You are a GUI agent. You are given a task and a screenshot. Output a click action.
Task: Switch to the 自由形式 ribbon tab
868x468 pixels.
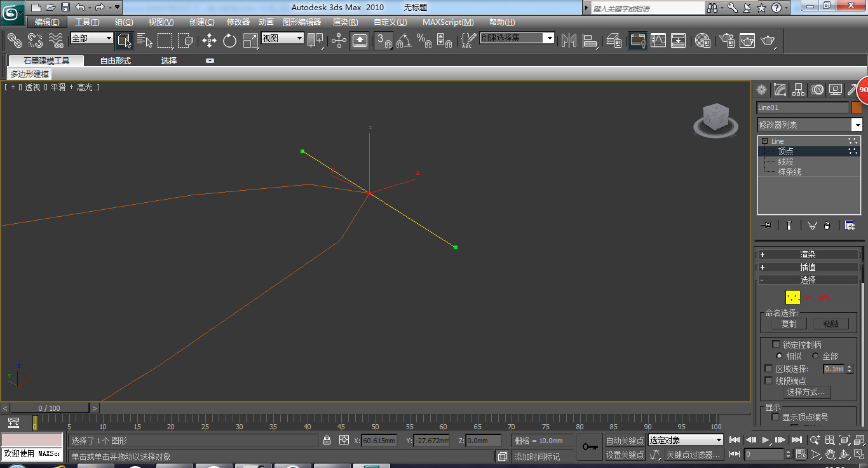click(x=116, y=60)
